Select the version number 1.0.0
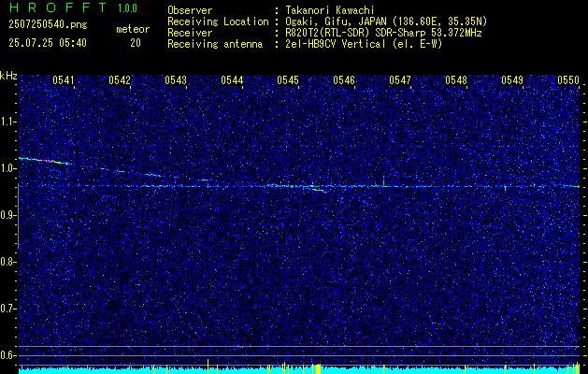This screenshot has width=588, height=374. click(127, 8)
